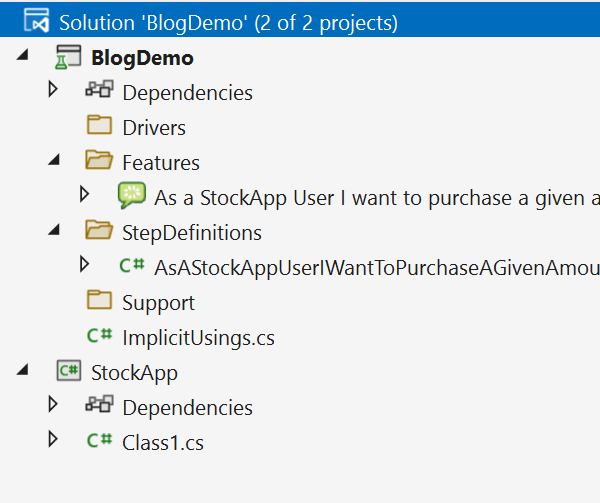Screen dimensions: 600x503
Task: Collapse the BlogDemo project node
Action: [22, 58]
